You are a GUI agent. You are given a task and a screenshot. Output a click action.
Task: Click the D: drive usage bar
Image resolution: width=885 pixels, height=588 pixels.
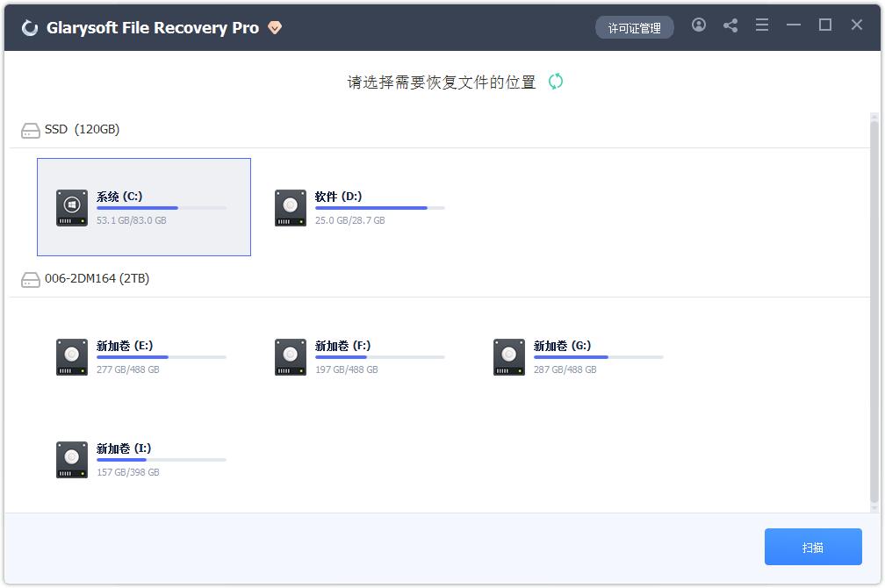click(x=380, y=208)
